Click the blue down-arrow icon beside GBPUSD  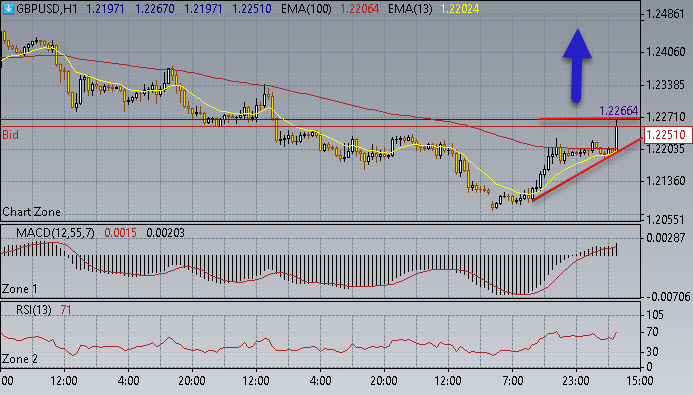click(8, 8)
